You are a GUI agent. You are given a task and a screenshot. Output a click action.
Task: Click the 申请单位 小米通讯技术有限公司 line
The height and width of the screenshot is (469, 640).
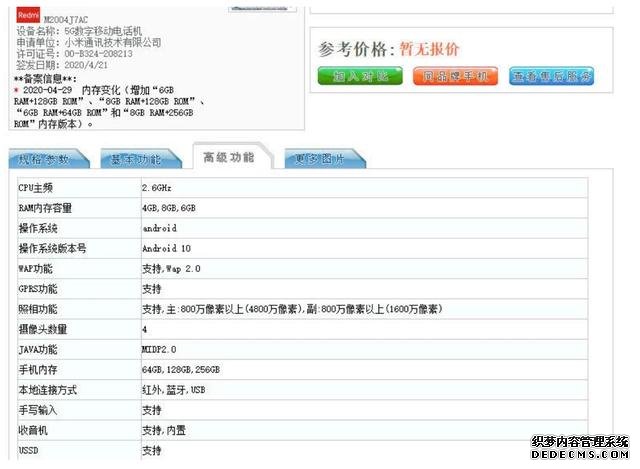(89, 42)
